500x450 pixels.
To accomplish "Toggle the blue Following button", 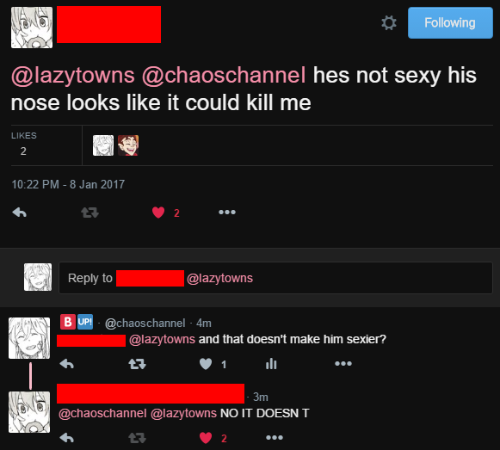I will coord(450,23).
